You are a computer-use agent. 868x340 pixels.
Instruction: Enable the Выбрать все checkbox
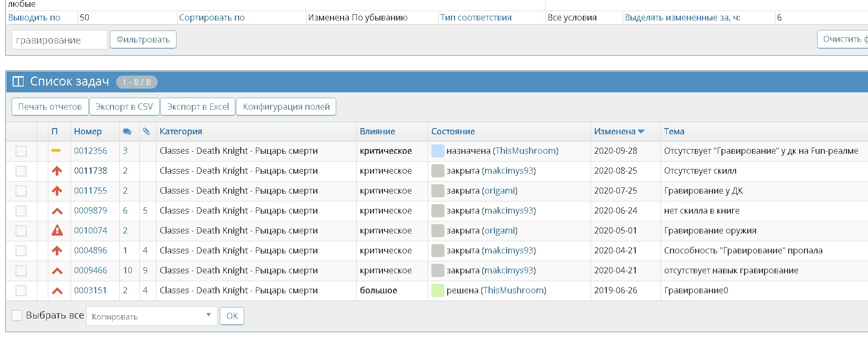coord(17,315)
